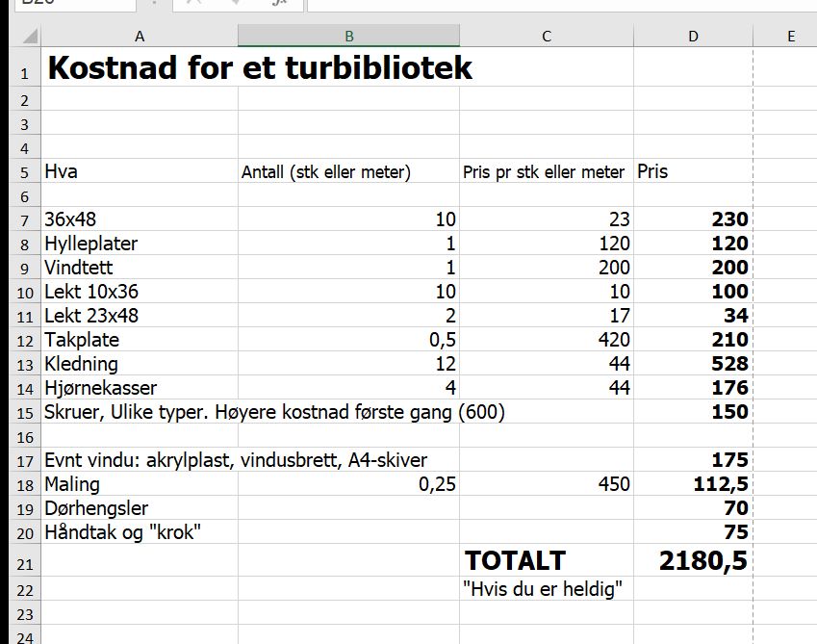Select the 'Evnt vindu: akrylplast' cell

(140, 460)
